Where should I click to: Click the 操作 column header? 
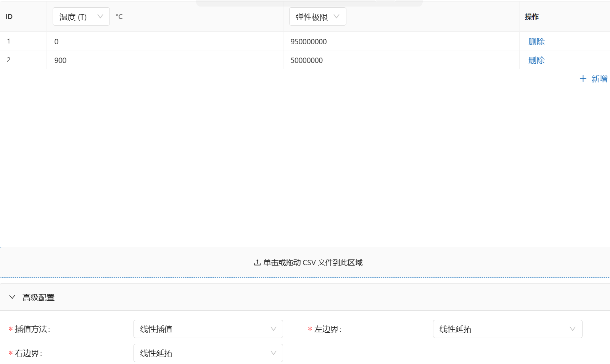point(532,17)
